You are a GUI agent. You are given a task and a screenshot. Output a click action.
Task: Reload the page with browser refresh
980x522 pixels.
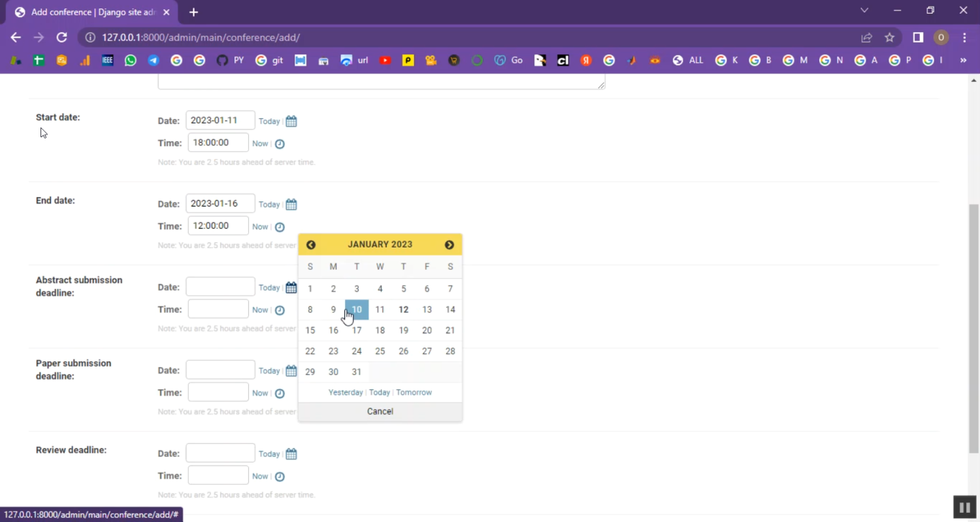62,38
